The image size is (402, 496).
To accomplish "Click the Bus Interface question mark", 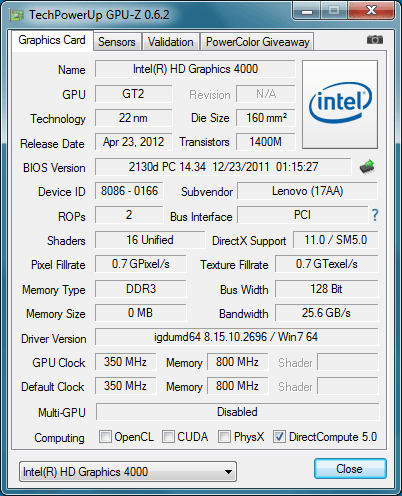I will coord(375,215).
